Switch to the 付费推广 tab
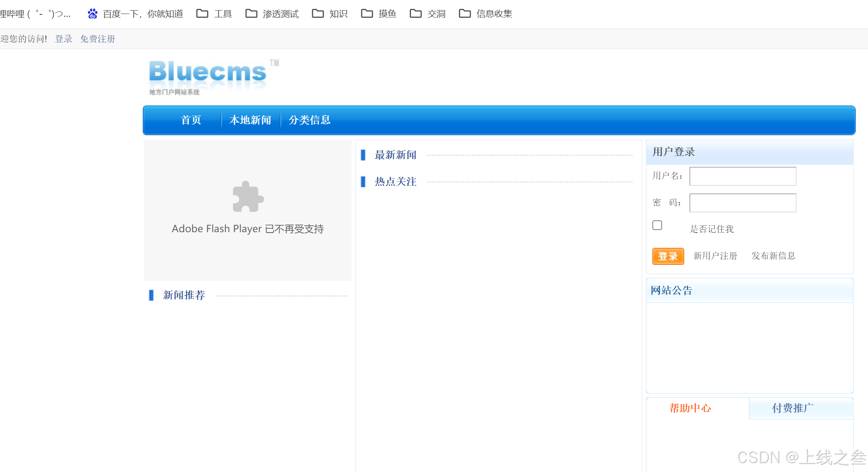 point(793,408)
